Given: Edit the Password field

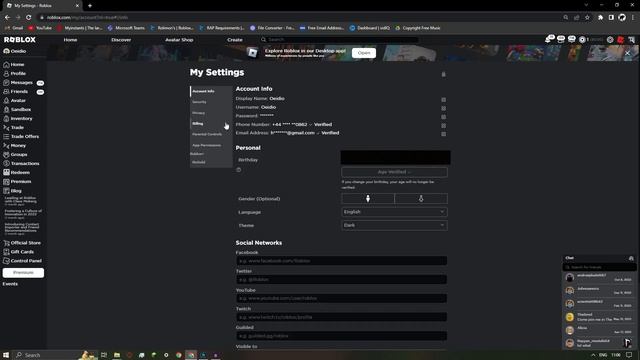Looking at the screenshot, I should click(443, 117).
